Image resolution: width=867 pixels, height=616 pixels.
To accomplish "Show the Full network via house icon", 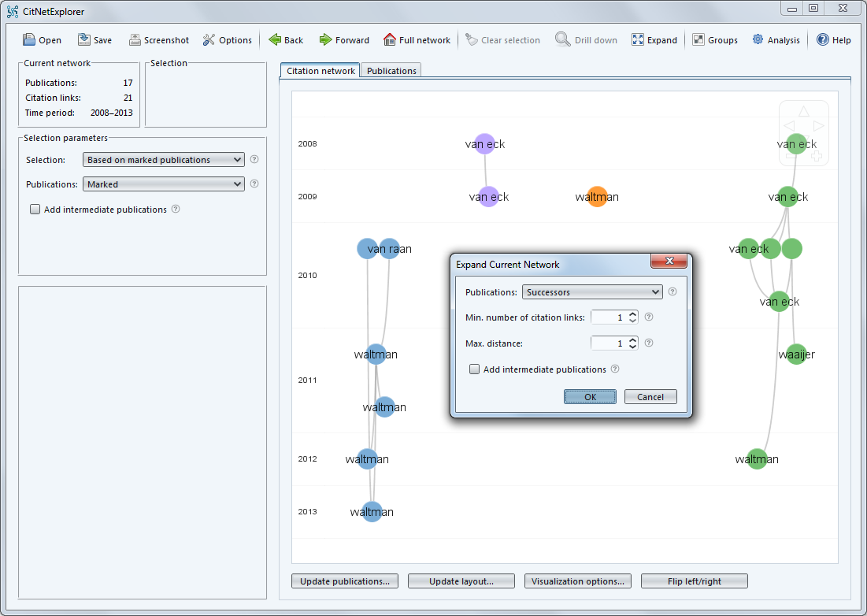I will [390, 40].
